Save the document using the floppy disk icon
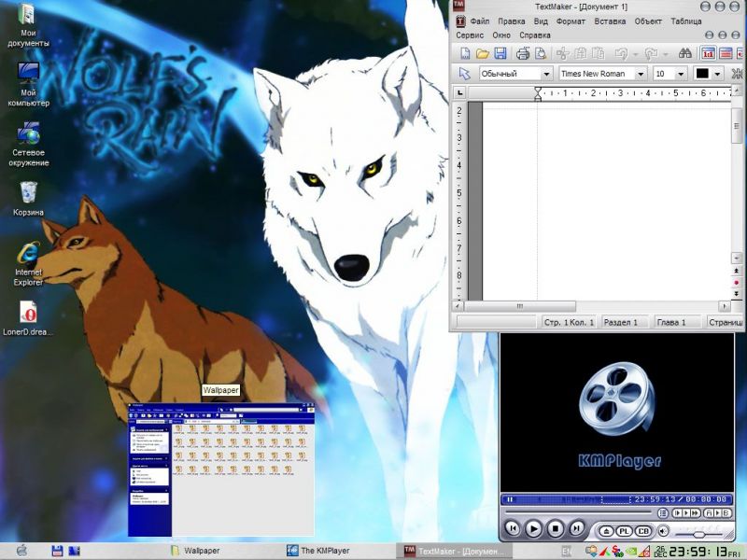 tap(500, 53)
